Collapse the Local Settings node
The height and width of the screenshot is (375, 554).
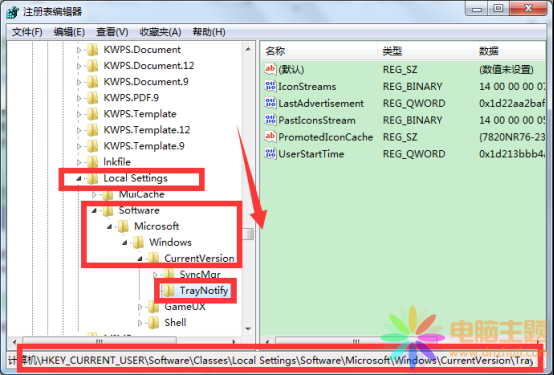click(79, 179)
